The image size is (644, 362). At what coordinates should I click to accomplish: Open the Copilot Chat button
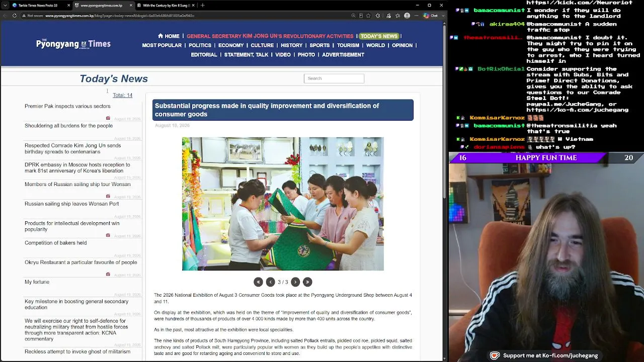pos(430,16)
